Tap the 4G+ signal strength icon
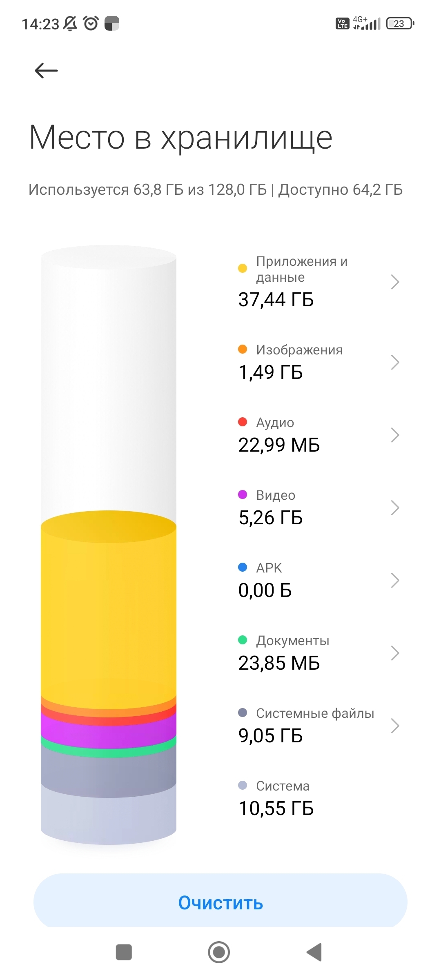The image size is (441, 980). [367, 23]
